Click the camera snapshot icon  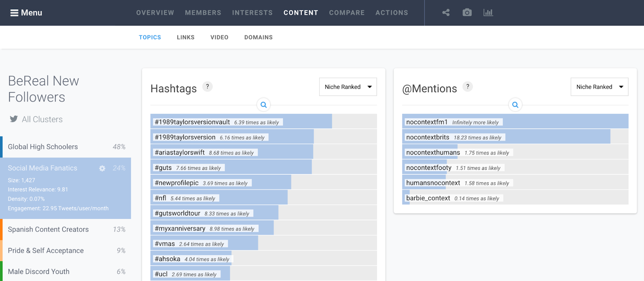click(x=467, y=12)
